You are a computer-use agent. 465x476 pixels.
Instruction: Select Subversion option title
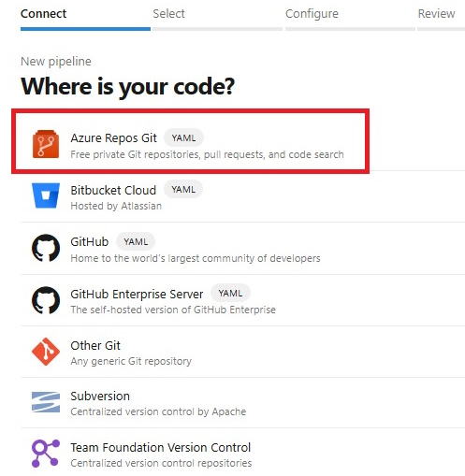[100, 397]
